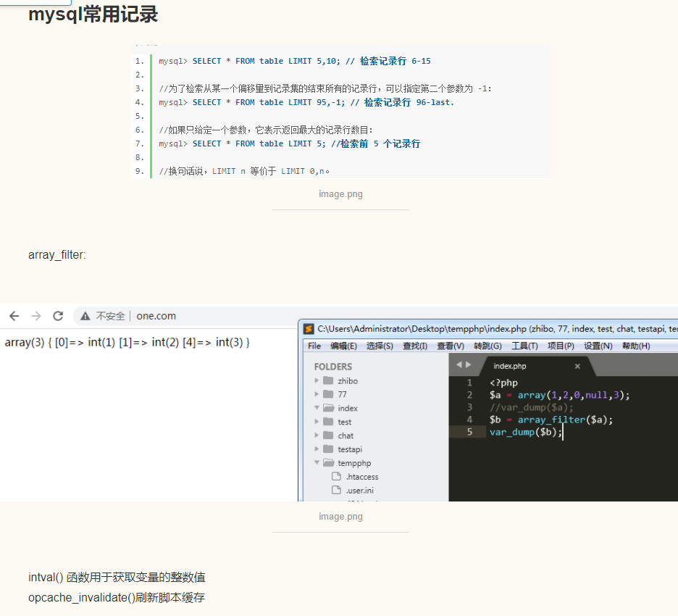The height and width of the screenshot is (616, 678).
Task: Expand the zhibo folder arrow
Action: coord(317,380)
